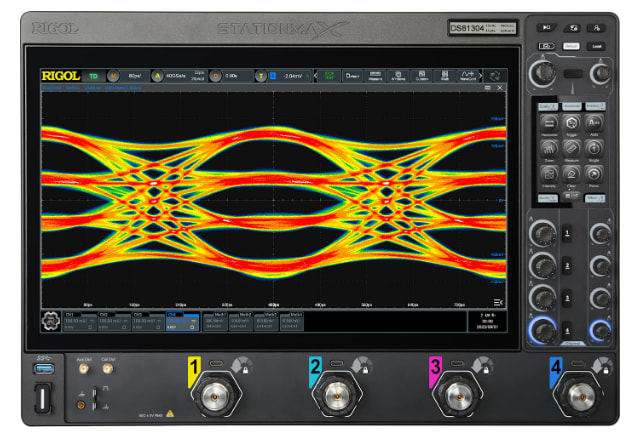Tap the Zoom key on front panel
Image resolution: width=637 pixels, height=437 pixels.
(549, 148)
